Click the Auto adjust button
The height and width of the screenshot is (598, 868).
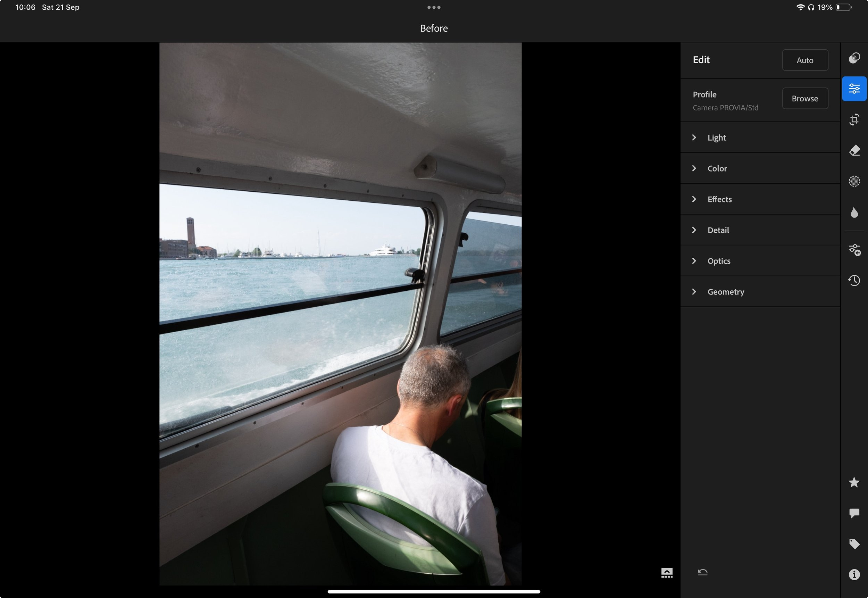pos(805,60)
